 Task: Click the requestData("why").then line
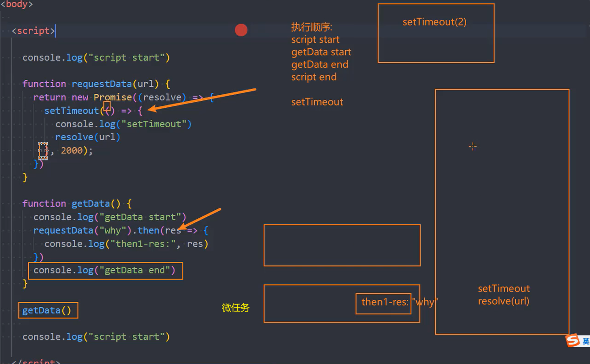click(x=121, y=230)
